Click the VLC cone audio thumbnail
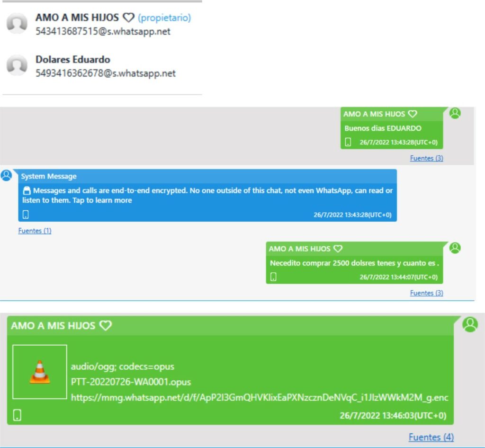 40,372
